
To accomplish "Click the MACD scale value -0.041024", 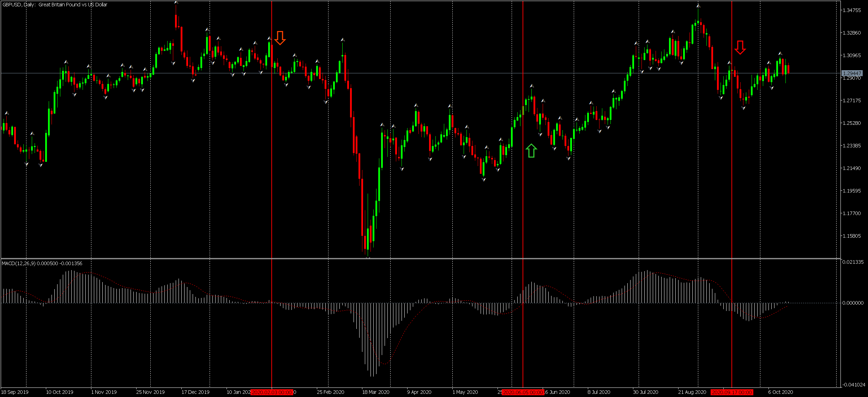I will (x=854, y=385).
